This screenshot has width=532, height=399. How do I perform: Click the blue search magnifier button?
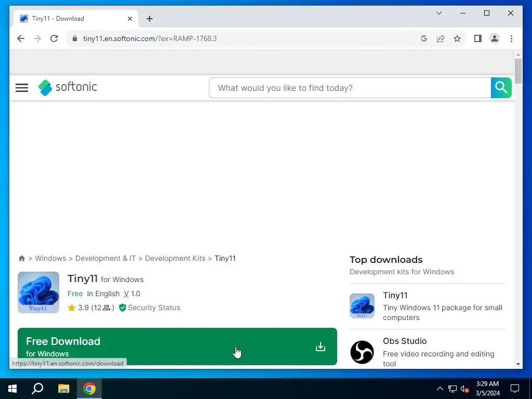coord(501,87)
